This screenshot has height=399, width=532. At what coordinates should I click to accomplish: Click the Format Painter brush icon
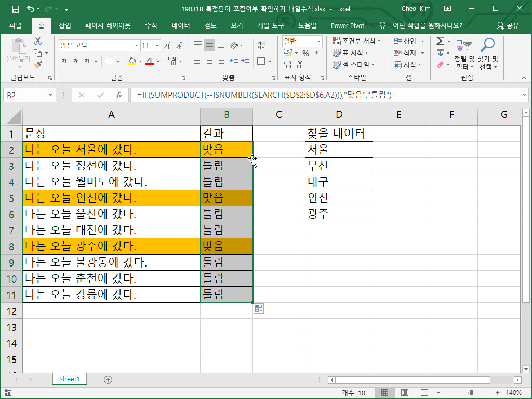click(x=38, y=64)
